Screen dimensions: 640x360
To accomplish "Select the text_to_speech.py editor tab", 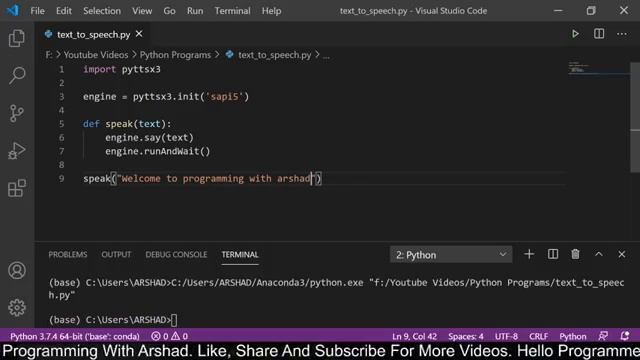I will pos(93,34).
